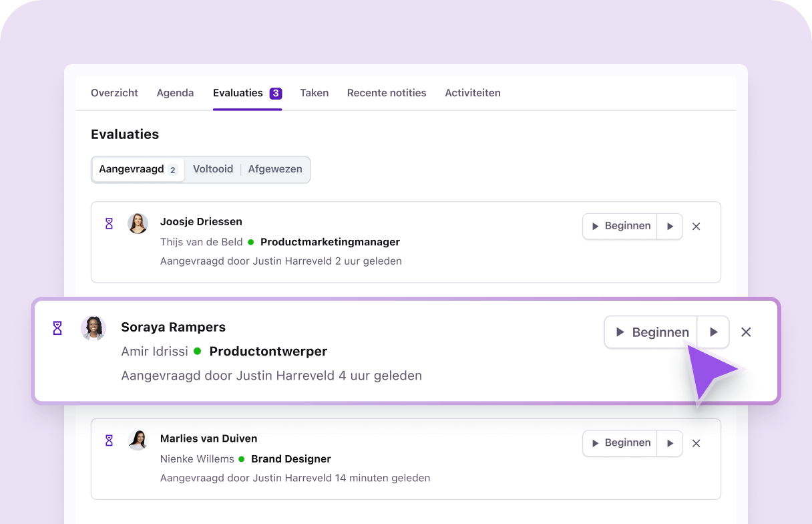
Task: Open the action dropdown beside Joosje's Beginnen button
Action: (670, 226)
